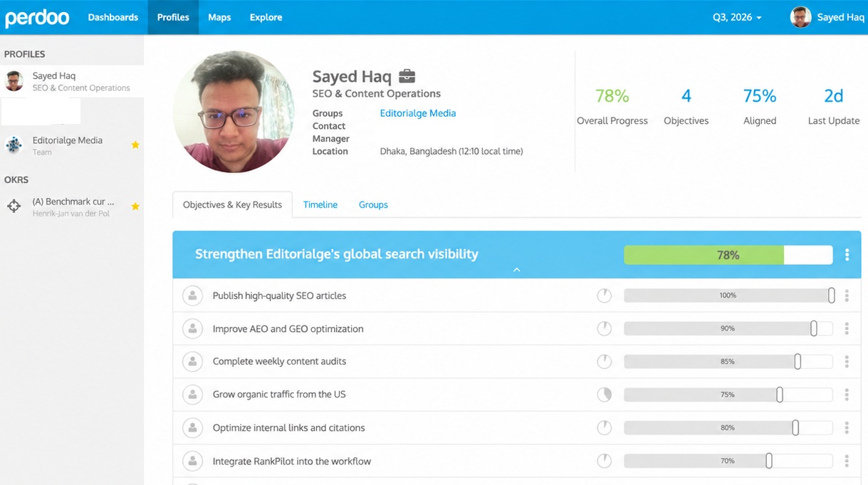The height and width of the screenshot is (485, 868).
Task: Click the objective's 78% progress bar
Action: 728,255
